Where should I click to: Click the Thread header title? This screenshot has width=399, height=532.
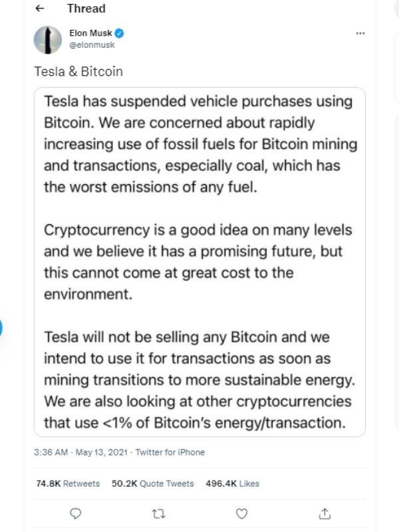[86, 9]
